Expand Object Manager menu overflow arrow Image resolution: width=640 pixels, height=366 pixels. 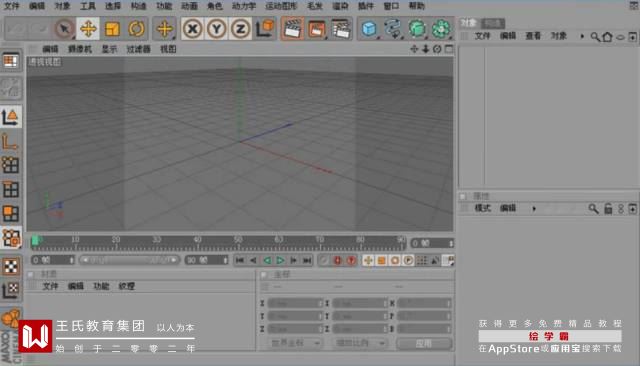click(x=582, y=36)
